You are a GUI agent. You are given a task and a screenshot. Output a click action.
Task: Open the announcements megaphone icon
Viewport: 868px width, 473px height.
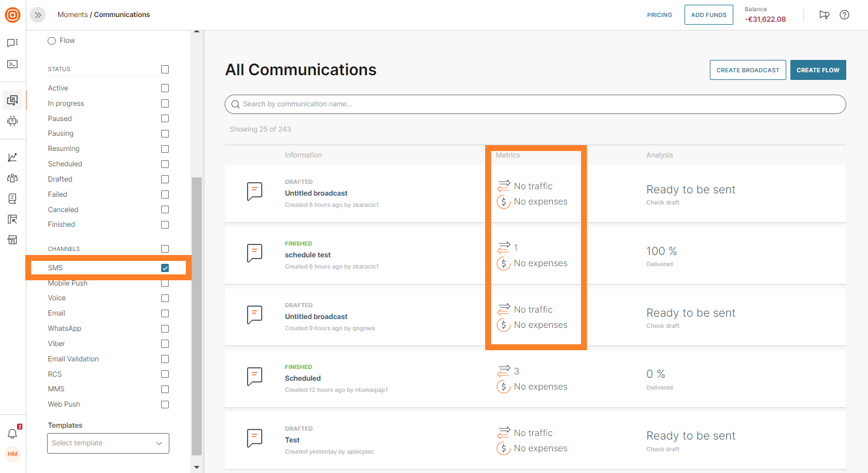click(x=824, y=15)
